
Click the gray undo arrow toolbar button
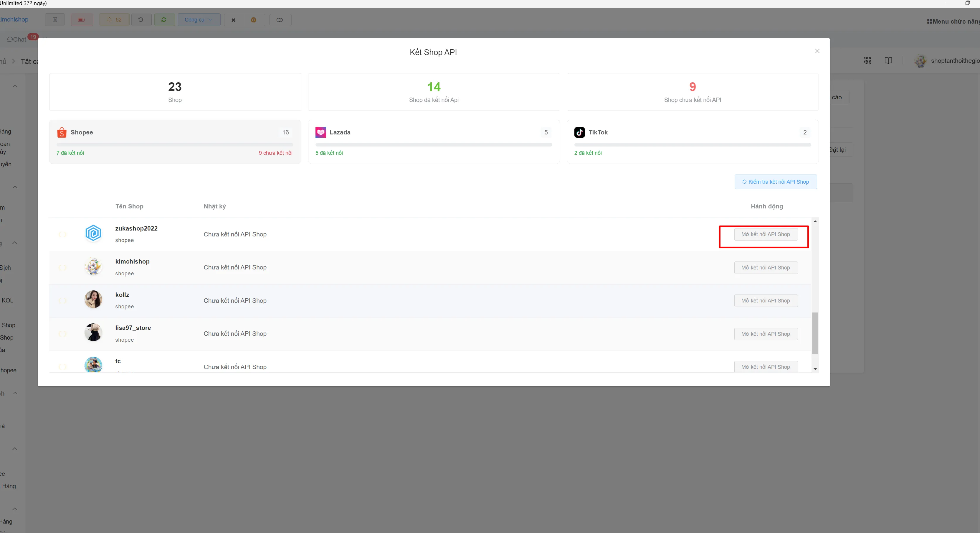click(x=141, y=20)
